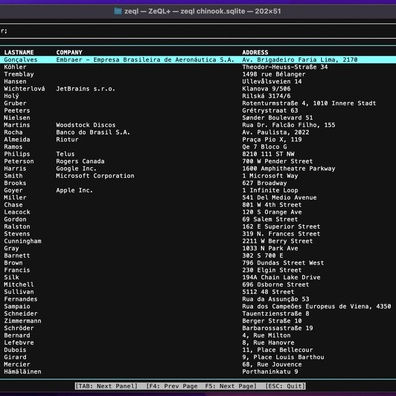Viewport: 396px width, 396px height.
Task: Click the F4: Prev Page hint
Action: 172,386
